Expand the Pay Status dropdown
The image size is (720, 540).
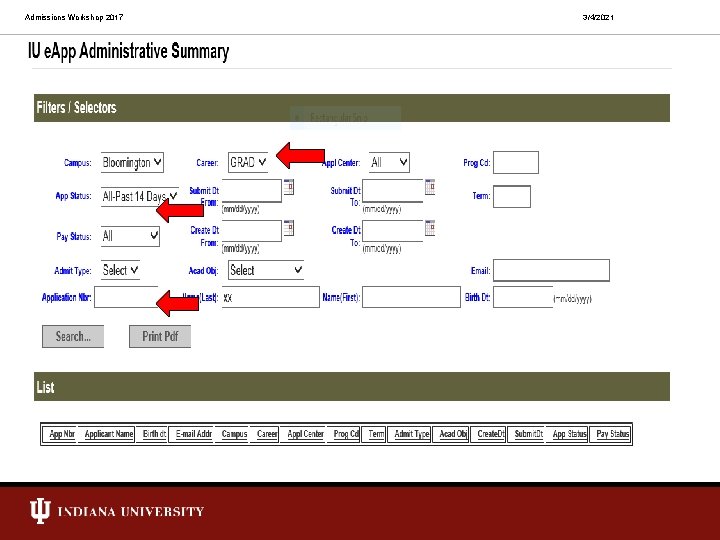[130, 236]
